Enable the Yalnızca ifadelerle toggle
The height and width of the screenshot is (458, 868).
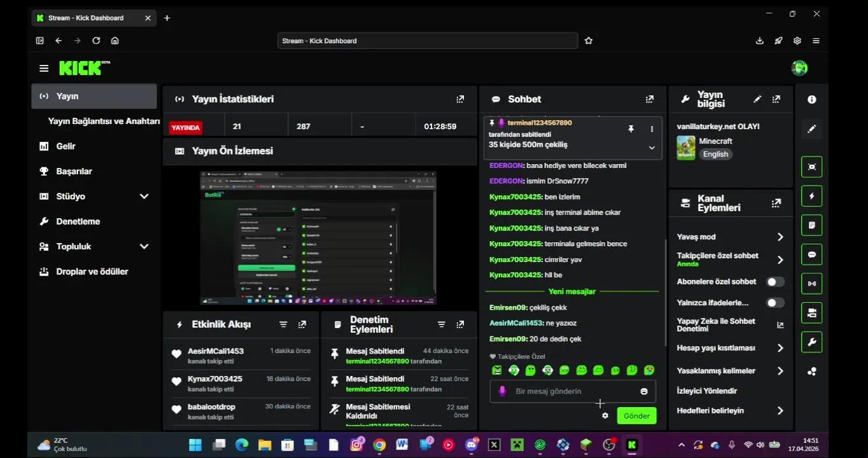pos(774,303)
